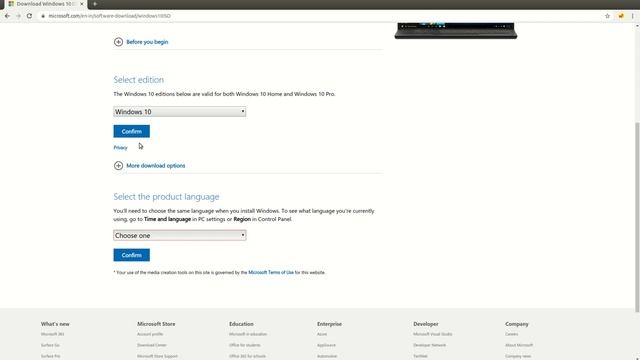Open Surface Go footer link
This screenshot has width=640, height=360.
tap(50, 345)
